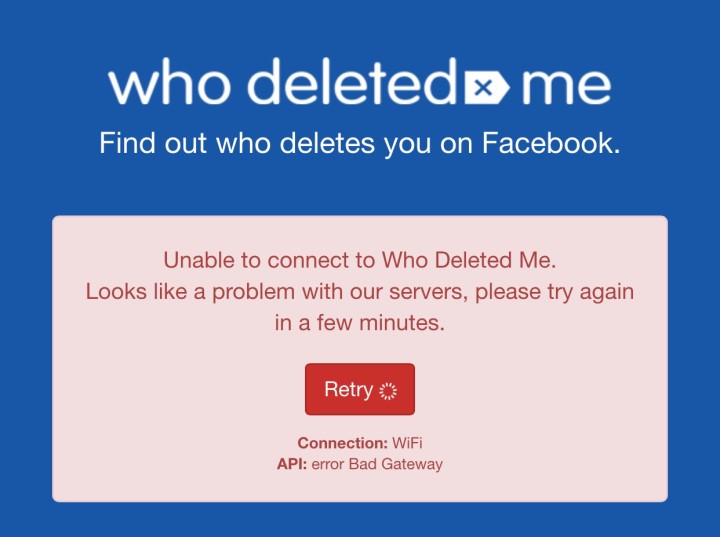Click 'Unable to connect to Who Deleted Me' text
Image resolution: width=720 pixels, height=537 pixels.
tap(360, 260)
